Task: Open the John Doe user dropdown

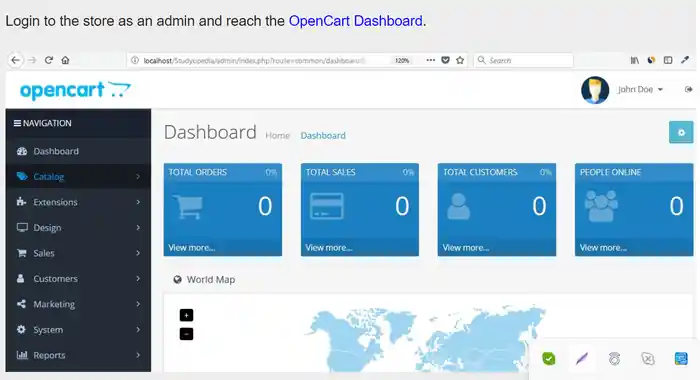Action: (640, 89)
